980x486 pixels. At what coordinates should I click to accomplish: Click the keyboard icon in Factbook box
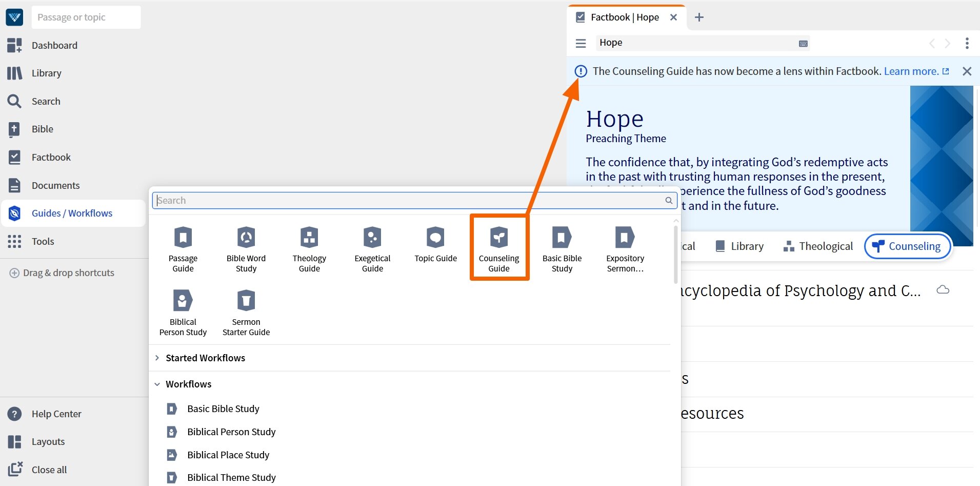(803, 43)
